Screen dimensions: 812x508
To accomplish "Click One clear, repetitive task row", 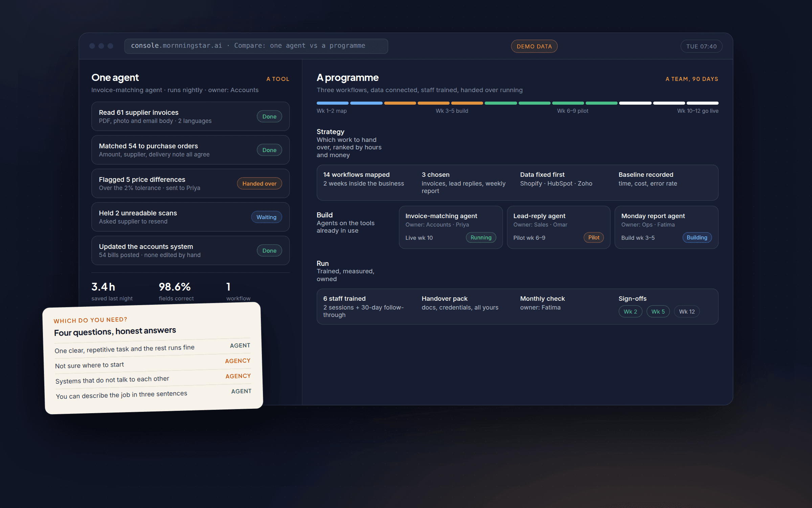I will click(x=153, y=347).
